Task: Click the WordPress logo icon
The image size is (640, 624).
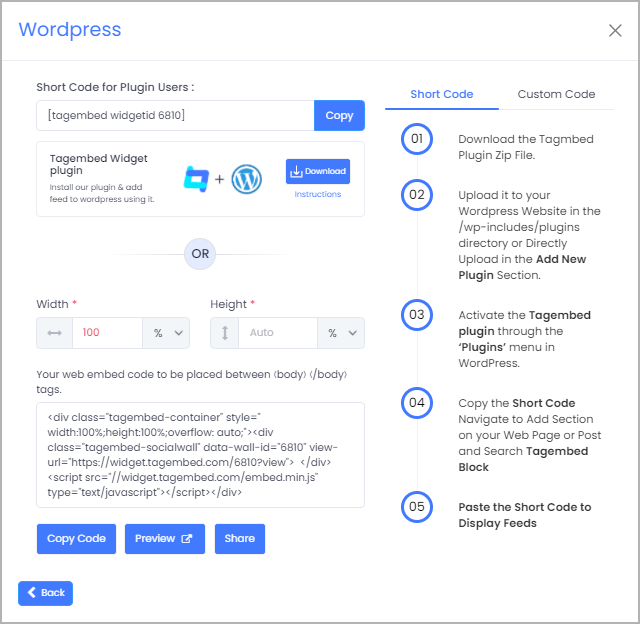Action: (x=247, y=179)
